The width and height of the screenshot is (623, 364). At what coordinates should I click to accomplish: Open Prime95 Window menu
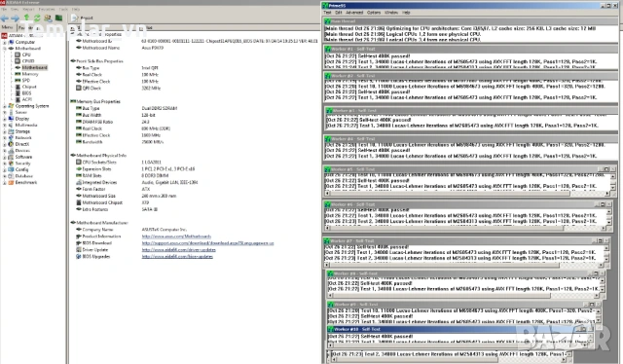point(391,13)
